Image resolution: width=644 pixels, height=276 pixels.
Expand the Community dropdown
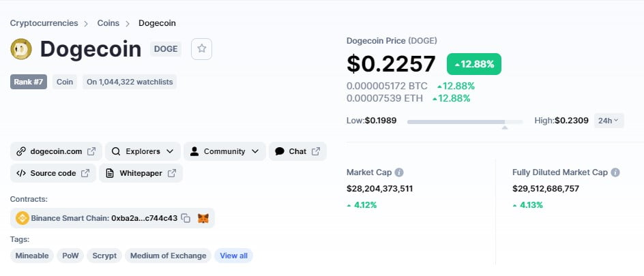224,151
